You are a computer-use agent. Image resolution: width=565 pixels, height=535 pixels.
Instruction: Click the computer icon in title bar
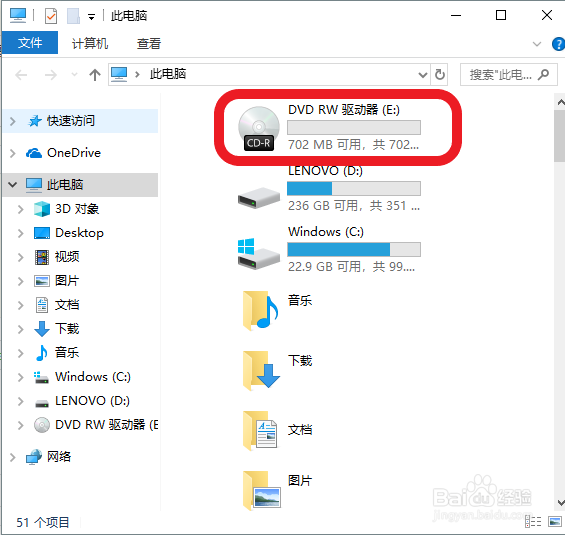pos(18,15)
